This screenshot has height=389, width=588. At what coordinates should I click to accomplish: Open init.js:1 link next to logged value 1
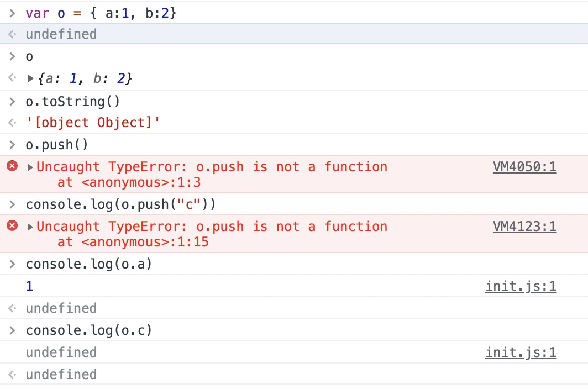tap(521, 286)
